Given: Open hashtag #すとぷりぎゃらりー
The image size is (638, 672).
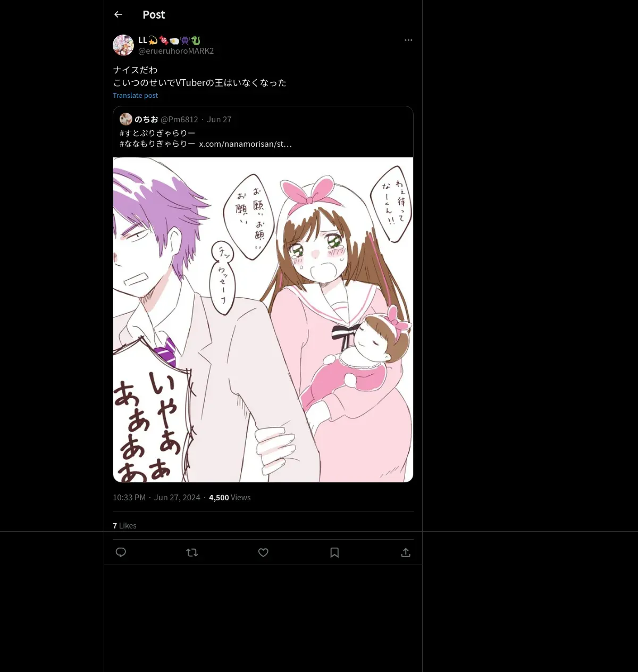Looking at the screenshot, I should (157, 133).
